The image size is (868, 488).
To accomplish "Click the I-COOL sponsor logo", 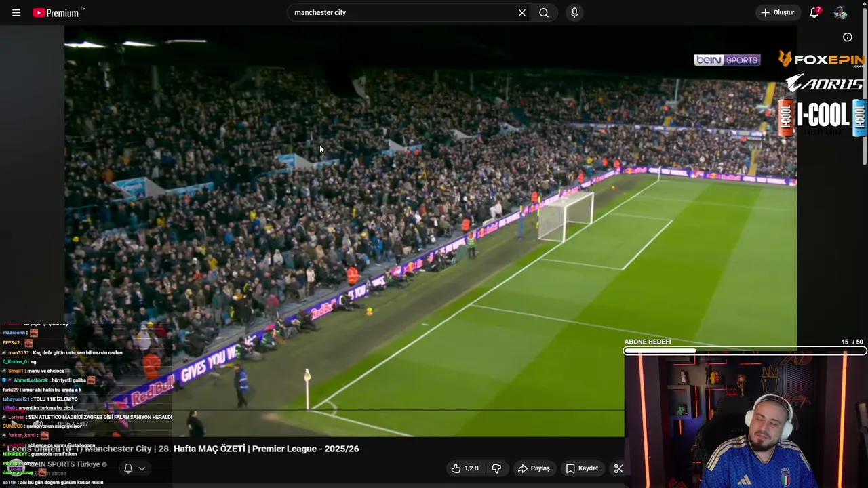I will [x=823, y=117].
